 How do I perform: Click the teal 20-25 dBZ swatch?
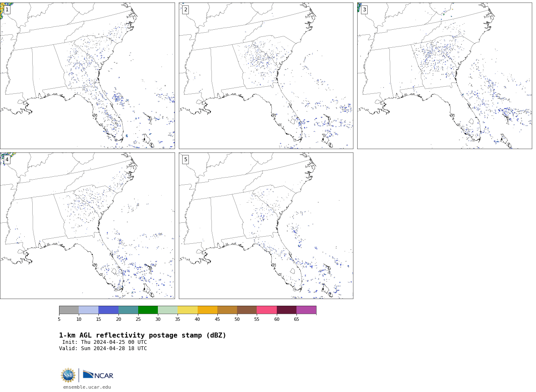[x=128, y=310]
